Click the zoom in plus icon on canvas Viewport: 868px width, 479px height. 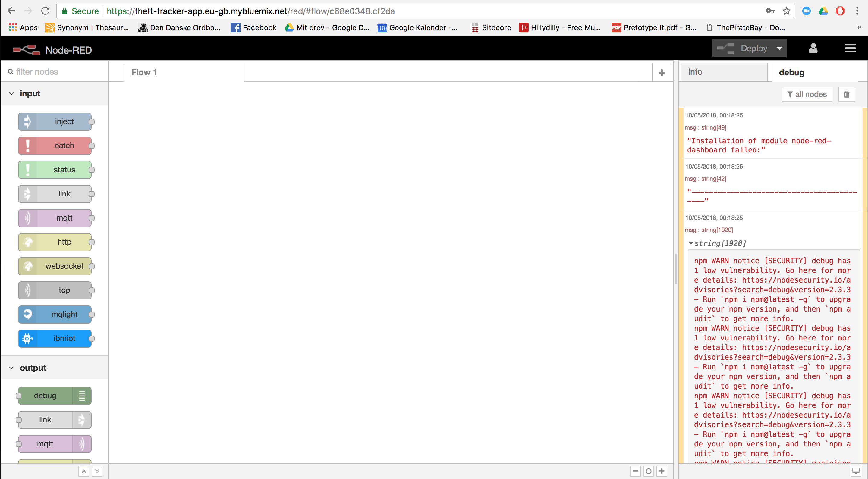[x=662, y=471]
